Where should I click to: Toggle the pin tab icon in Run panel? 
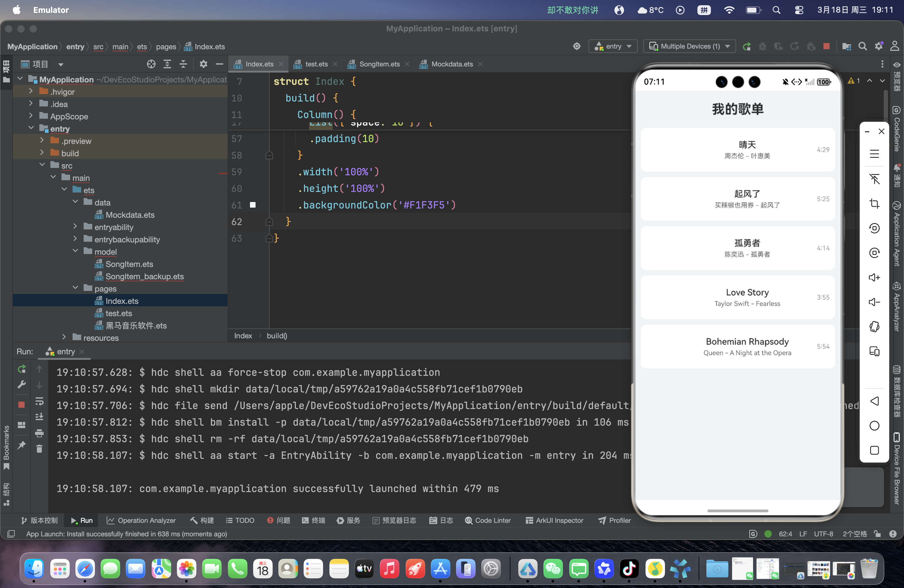point(22,445)
